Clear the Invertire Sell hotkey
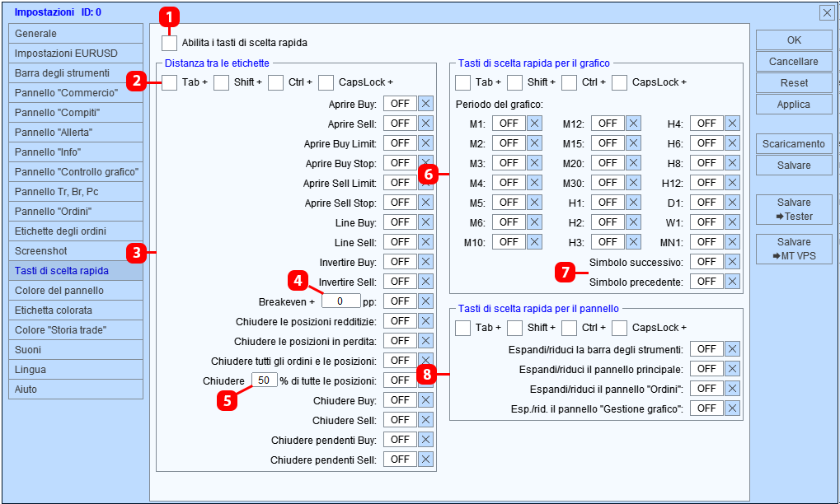The height and width of the screenshot is (504, 840). (426, 282)
